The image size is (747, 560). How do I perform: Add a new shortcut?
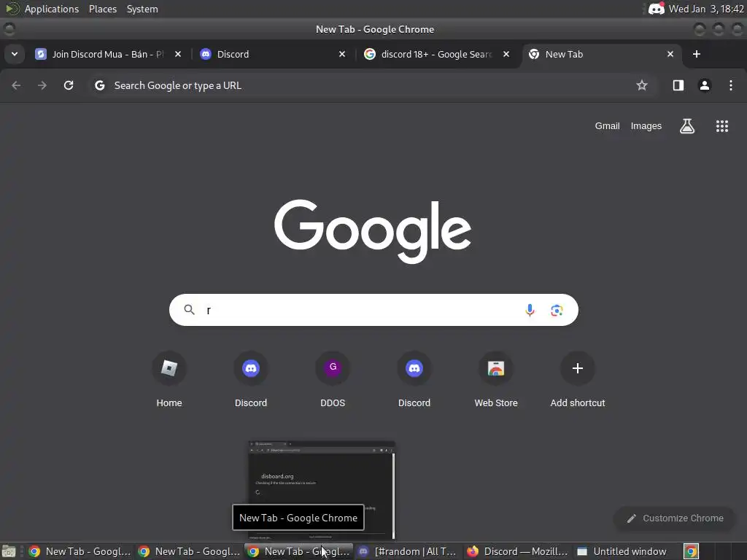coord(578,379)
